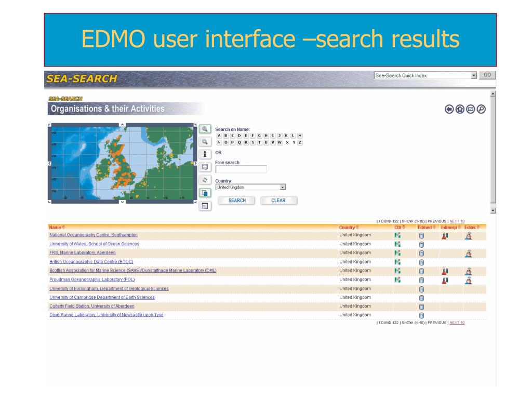This screenshot has height=399, width=532.
Task: Click the SEARCH button
Action: pyautogui.click(x=237, y=201)
